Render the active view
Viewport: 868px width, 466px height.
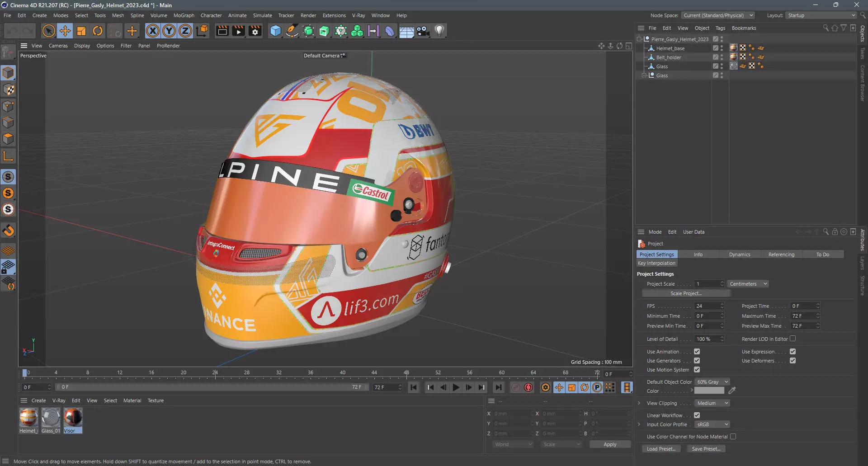222,31
